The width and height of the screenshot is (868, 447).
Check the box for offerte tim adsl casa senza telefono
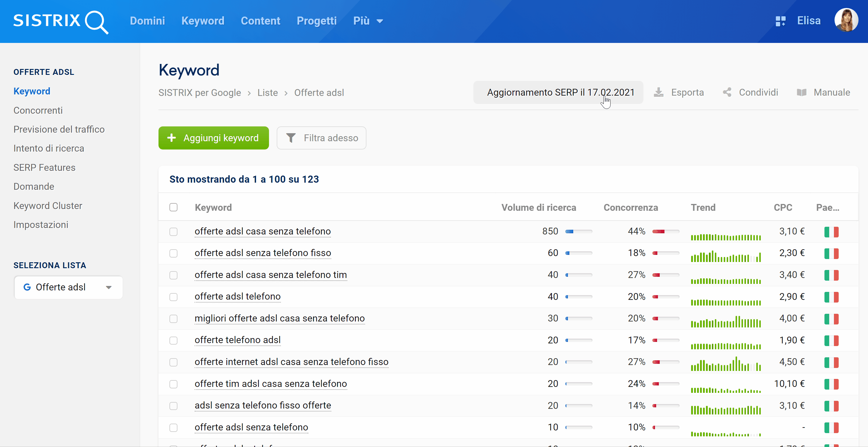click(x=174, y=384)
